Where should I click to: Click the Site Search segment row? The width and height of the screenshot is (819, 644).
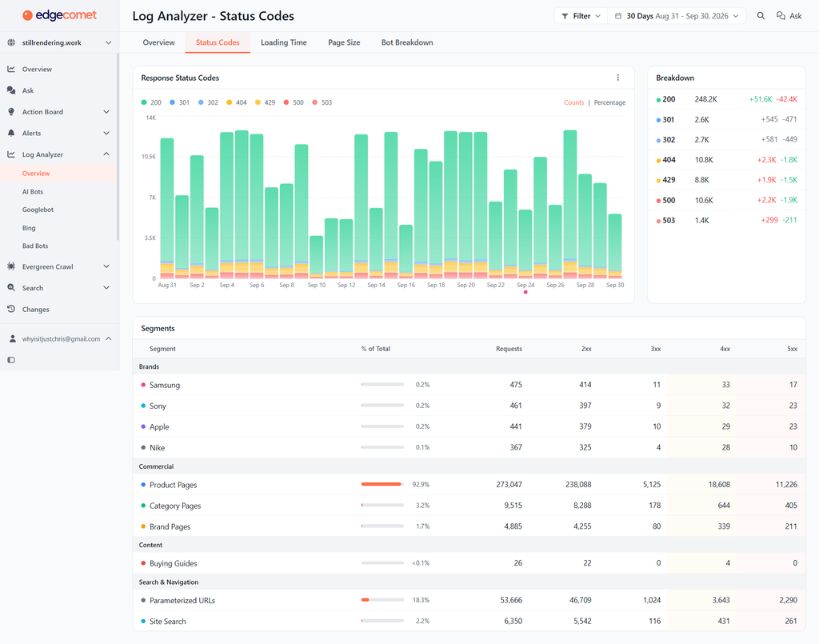pos(469,621)
